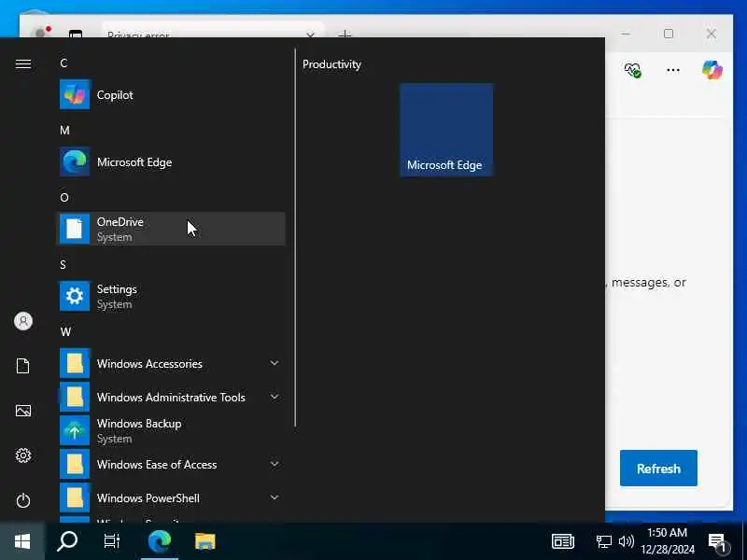The height and width of the screenshot is (560, 747).
Task: Open the Windows Administrative Tools folder
Action: (x=172, y=398)
